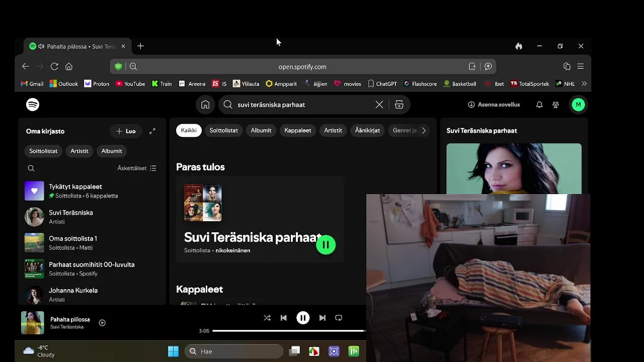Close the Pahalta piilossa browser tab
The image size is (644, 362).
[x=123, y=46]
